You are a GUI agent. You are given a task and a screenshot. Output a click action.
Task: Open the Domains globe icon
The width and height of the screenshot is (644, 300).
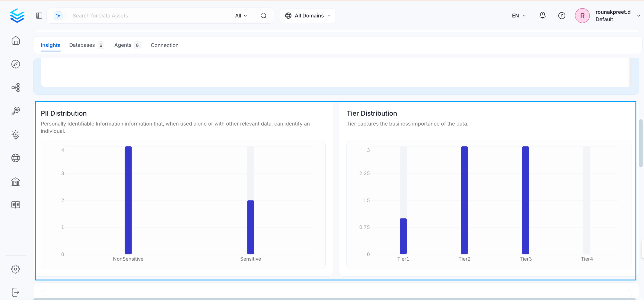pos(16,158)
